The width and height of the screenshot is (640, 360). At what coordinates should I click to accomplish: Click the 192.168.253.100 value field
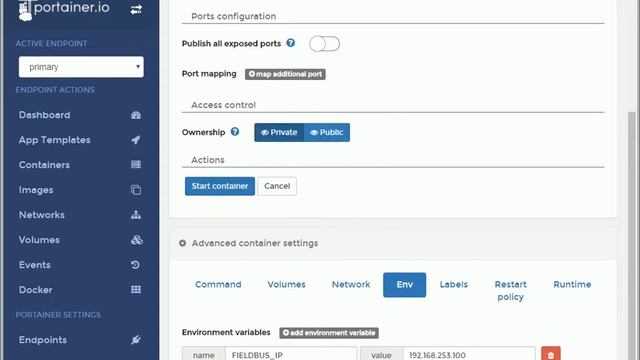pyautogui.click(x=469, y=354)
